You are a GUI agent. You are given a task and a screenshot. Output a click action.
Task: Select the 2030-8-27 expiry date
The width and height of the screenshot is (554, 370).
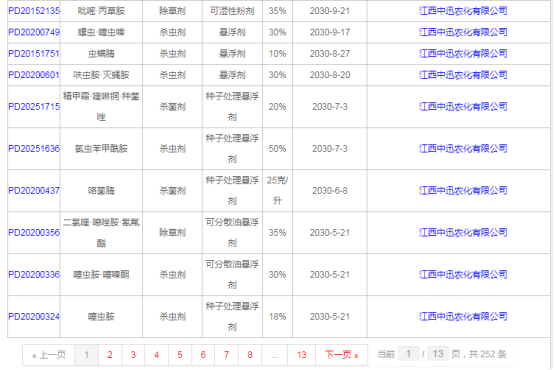tap(330, 54)
